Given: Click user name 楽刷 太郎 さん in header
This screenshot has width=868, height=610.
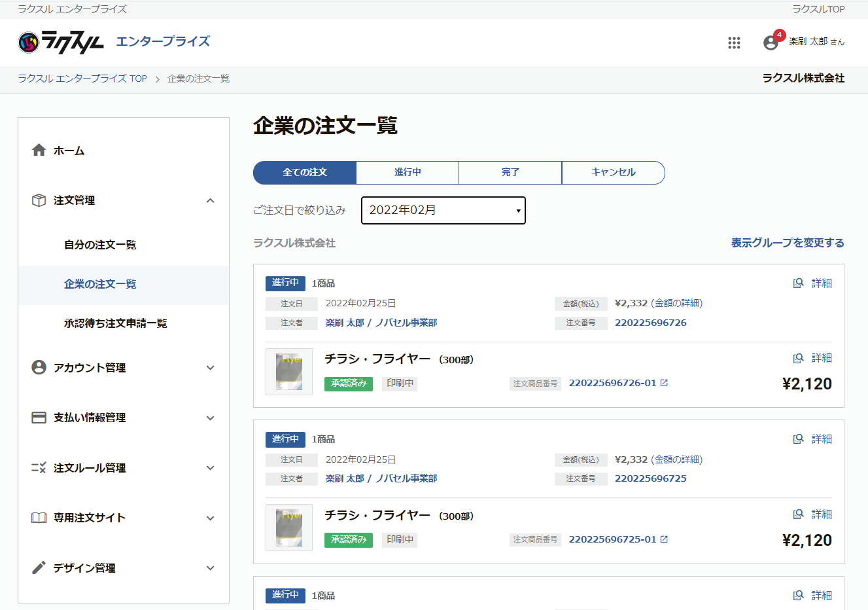Looking at the screenshot, I should tap(816, 41).
